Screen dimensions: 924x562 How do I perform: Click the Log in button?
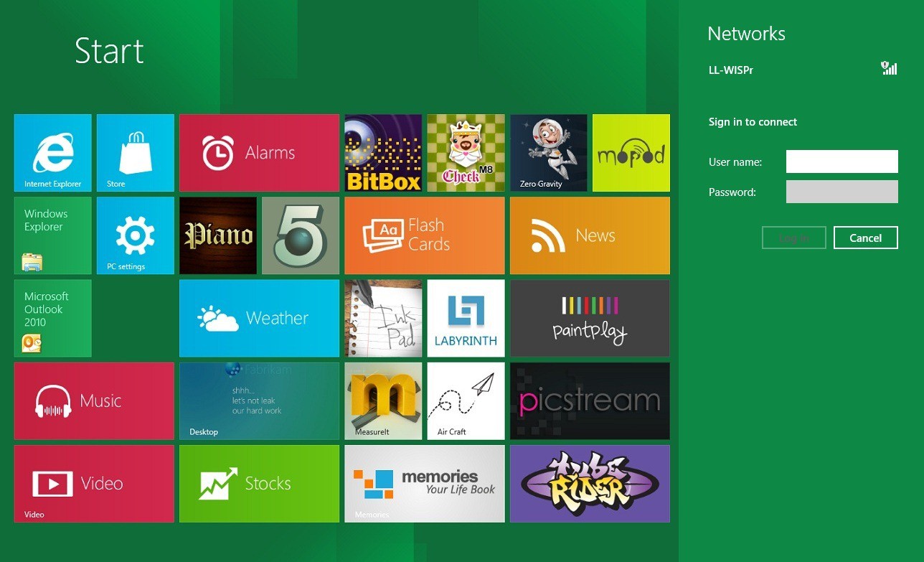pyautogui.click(x=793, y=238)
